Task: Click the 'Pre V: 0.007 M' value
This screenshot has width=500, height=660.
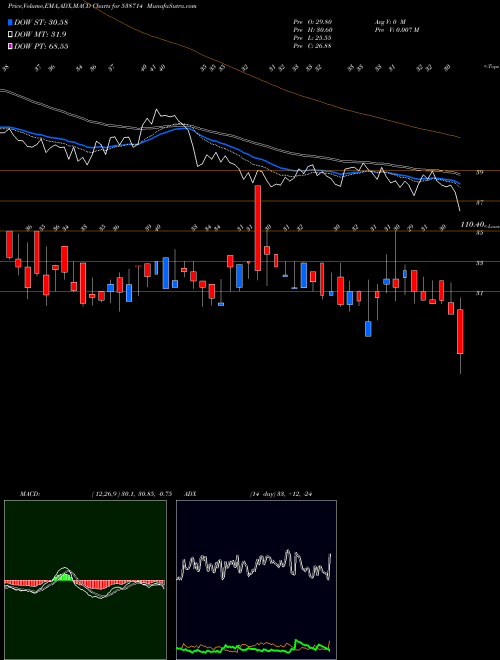Action: pos(396,30)
